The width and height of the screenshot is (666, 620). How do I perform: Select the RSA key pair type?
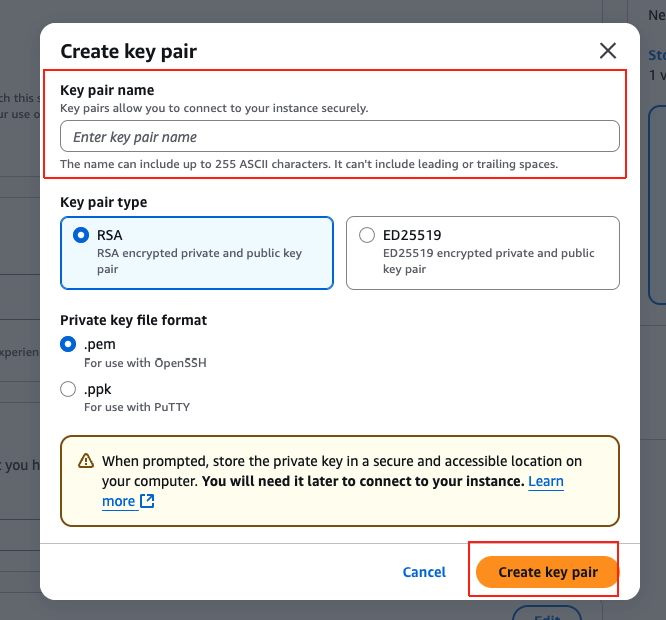click(x=81, y=236)
